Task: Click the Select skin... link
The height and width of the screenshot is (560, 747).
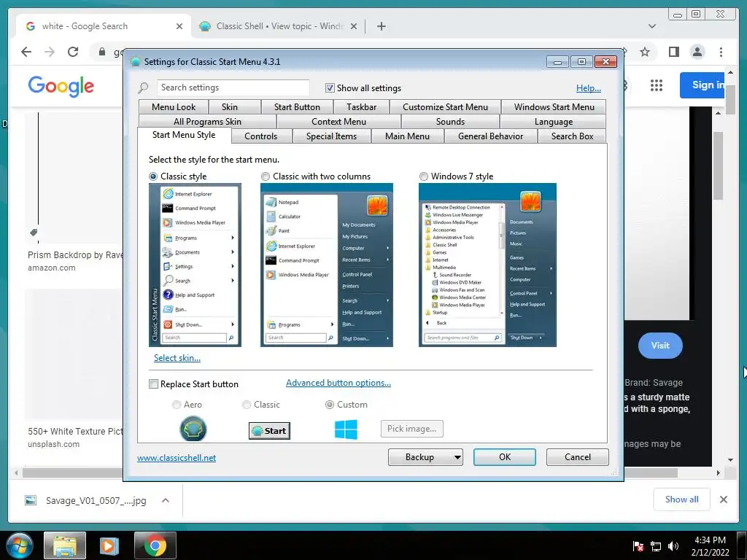Action: pos(177,358)
